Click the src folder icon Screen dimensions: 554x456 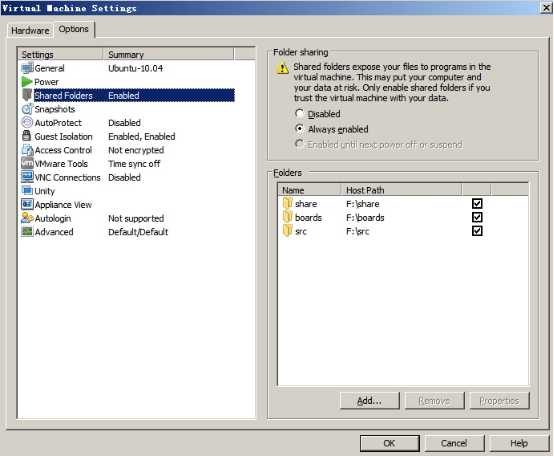288,231
